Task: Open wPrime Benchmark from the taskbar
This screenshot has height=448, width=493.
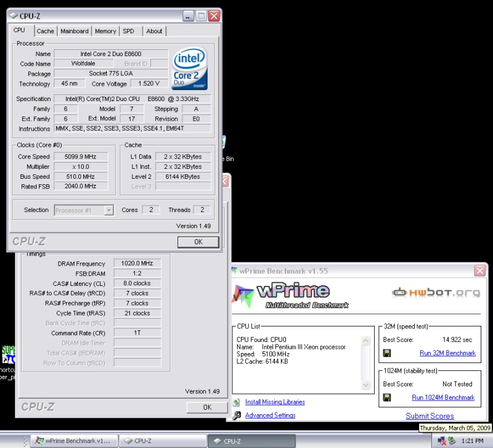Action: pos(74,441)
